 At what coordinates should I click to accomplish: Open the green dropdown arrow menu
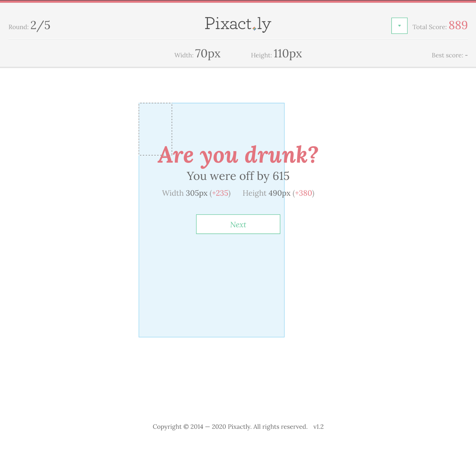pyautogui.click(x=399, y=26)
